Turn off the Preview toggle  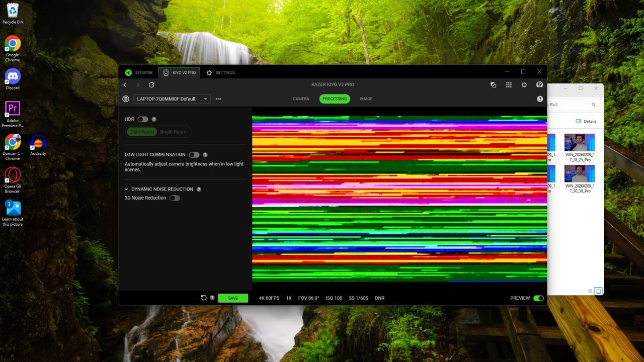click(538, 298)
